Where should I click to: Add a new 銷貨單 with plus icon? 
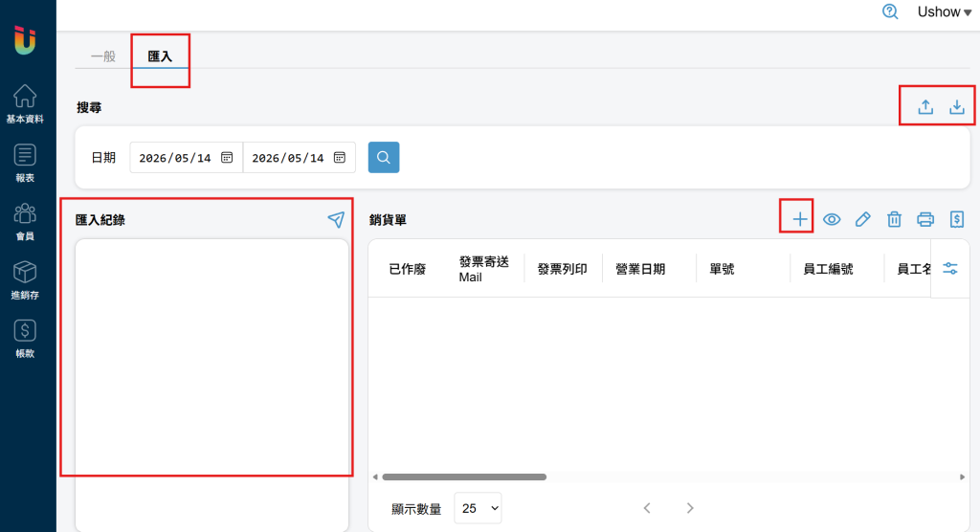tap(799, 219)
